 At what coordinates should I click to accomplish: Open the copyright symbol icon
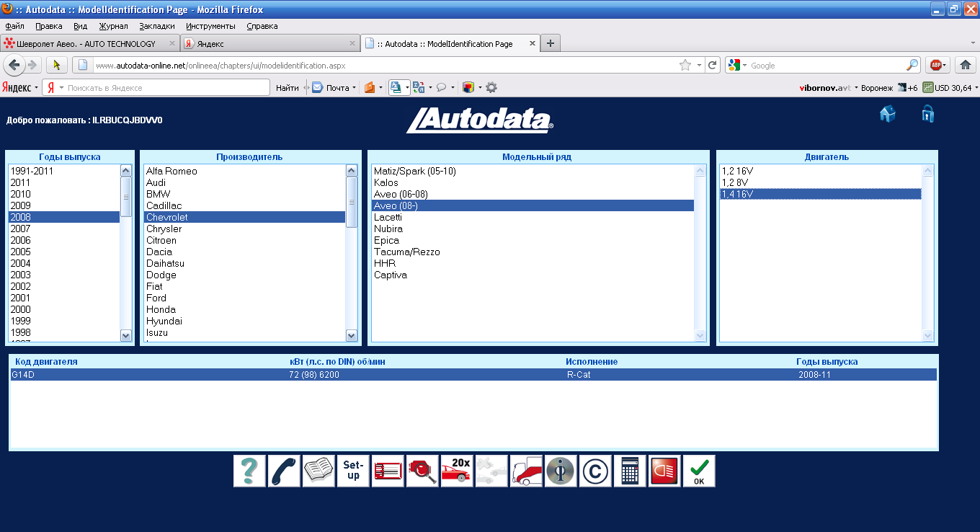tap(595, 471)
